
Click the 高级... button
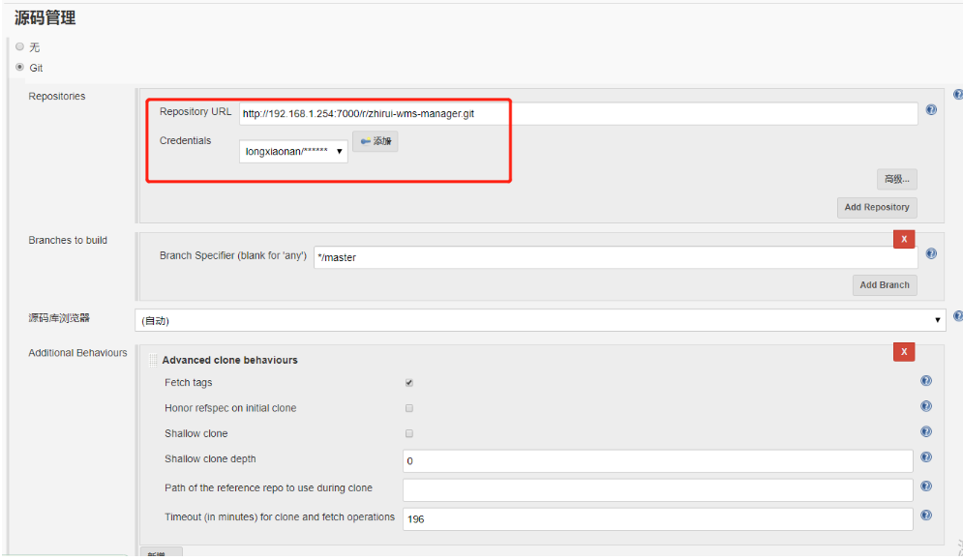coord(896,179)
